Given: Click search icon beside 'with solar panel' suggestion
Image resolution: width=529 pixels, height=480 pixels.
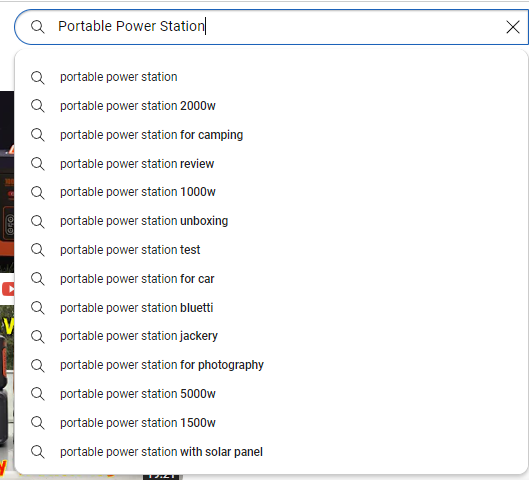Looking at the screenshot, I should (x=37, y=452).
